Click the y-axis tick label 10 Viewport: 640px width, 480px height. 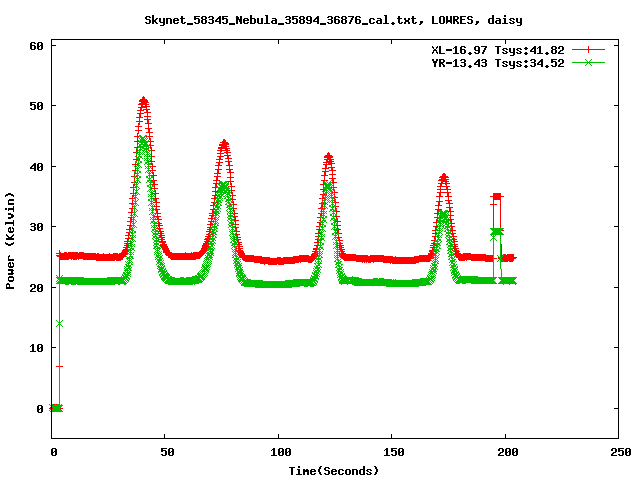pyautogui.click(x=36, y=348)
